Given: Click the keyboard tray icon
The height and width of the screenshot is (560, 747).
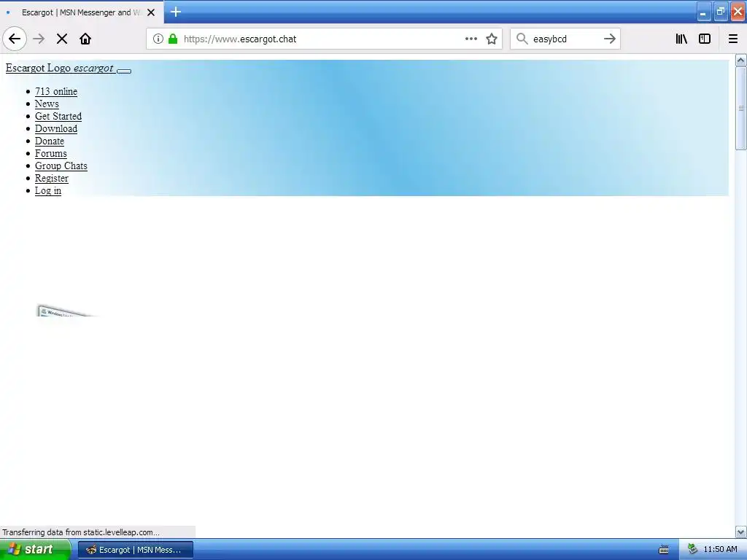Looking at the screenshot, I should (664, 550).
